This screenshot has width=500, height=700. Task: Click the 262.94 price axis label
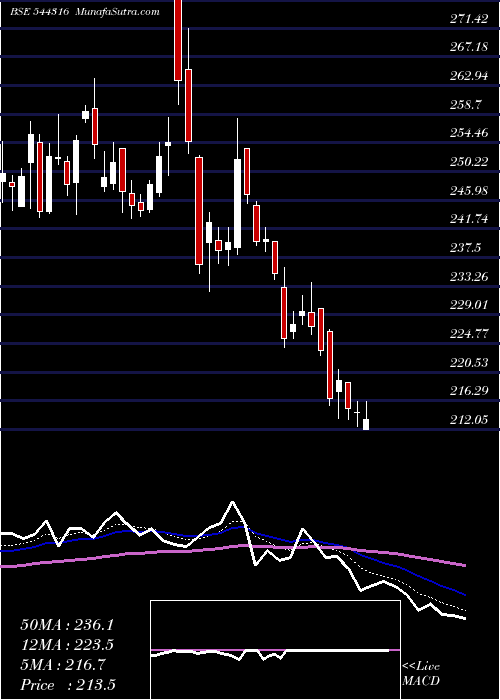[x=469, y=75]
